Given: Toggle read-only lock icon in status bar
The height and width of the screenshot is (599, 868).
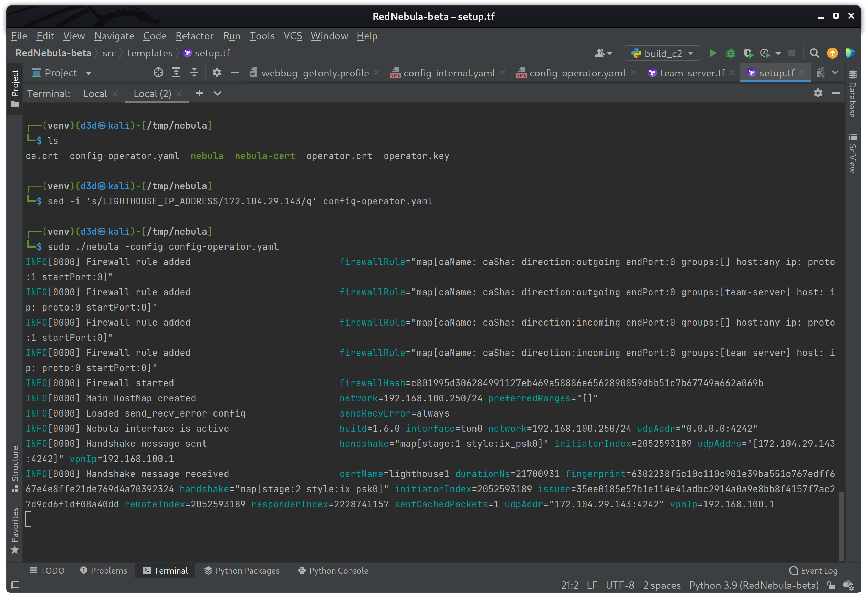Looking at the screenshot, I should (x=831, y=585).
